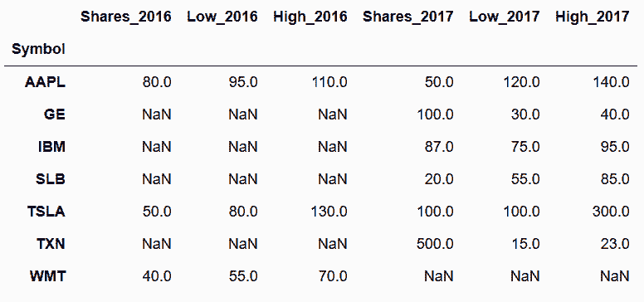Select IBM's Shares_2017 value 87.0
The image size is (644, 302).
click(x=439, y=147)
